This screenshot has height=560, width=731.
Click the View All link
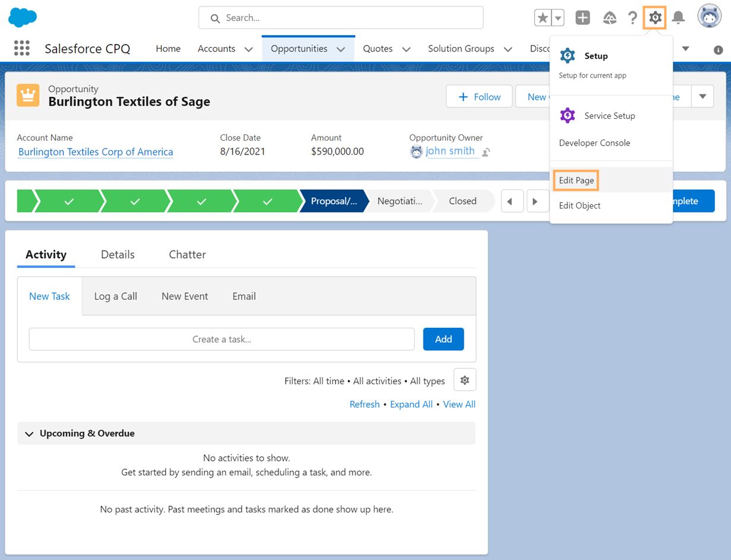459,404
